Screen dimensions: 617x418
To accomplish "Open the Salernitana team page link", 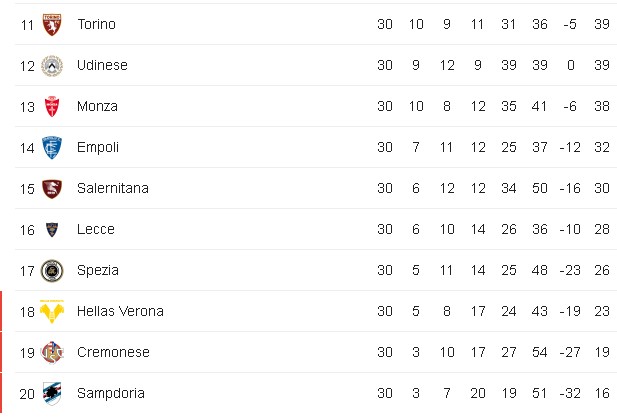I will click(113, 189).
